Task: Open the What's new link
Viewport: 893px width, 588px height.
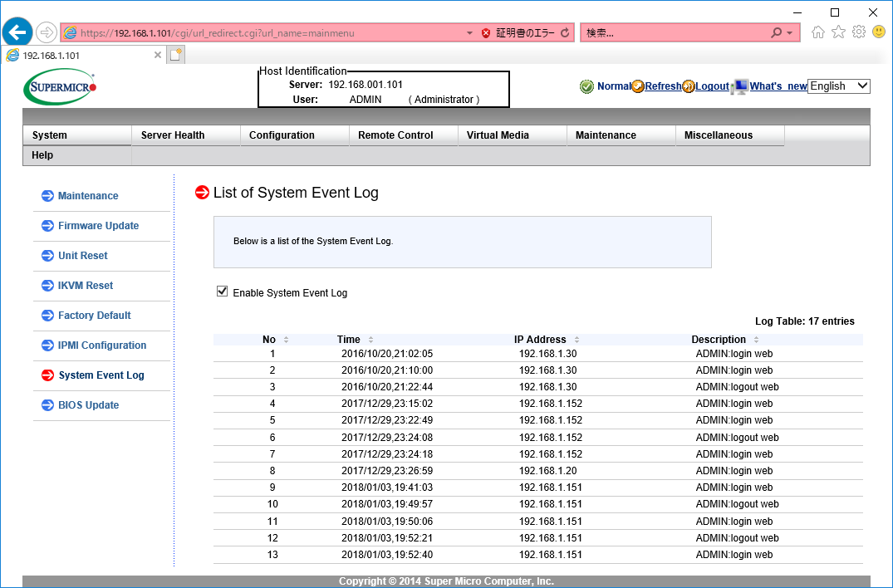Action: [778, 86]
